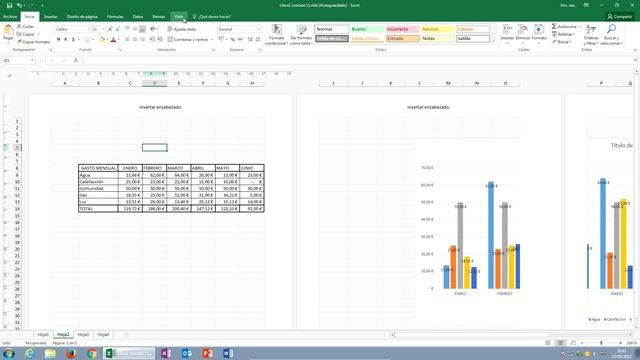Align text to the right
Viewport: 640px width, 360px height.
142,40
